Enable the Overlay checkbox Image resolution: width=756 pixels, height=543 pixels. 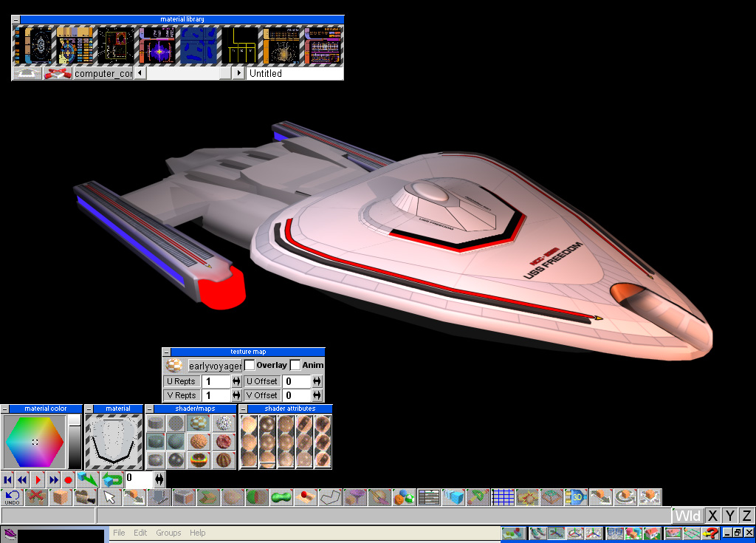[x=250, y=366]
